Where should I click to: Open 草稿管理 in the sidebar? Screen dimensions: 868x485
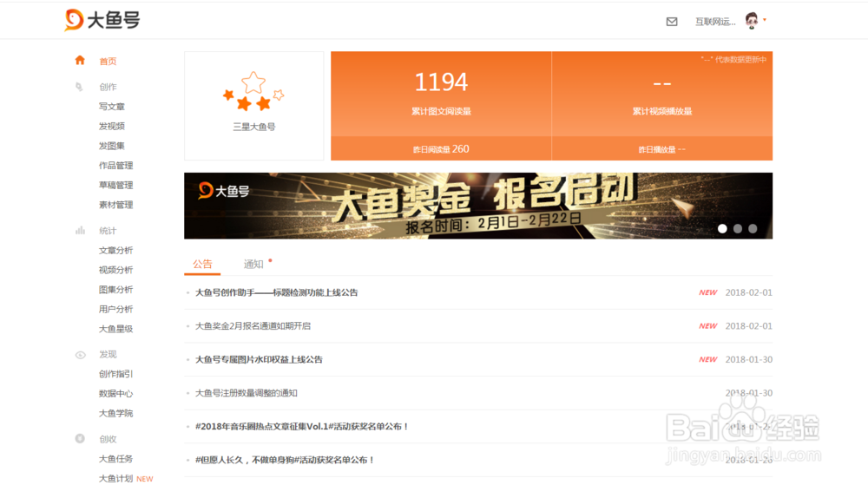[115, 185]
